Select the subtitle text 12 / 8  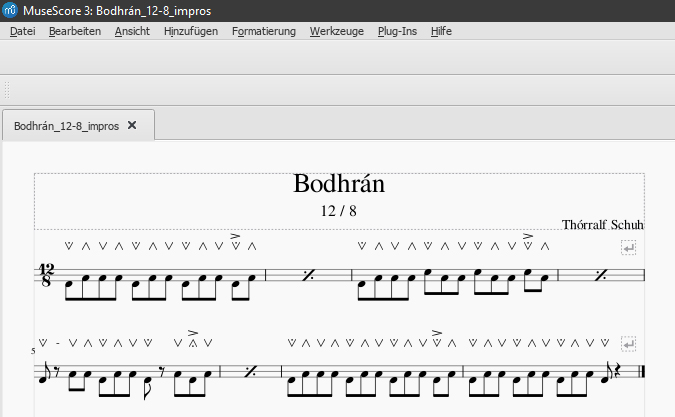click(339, 211)
